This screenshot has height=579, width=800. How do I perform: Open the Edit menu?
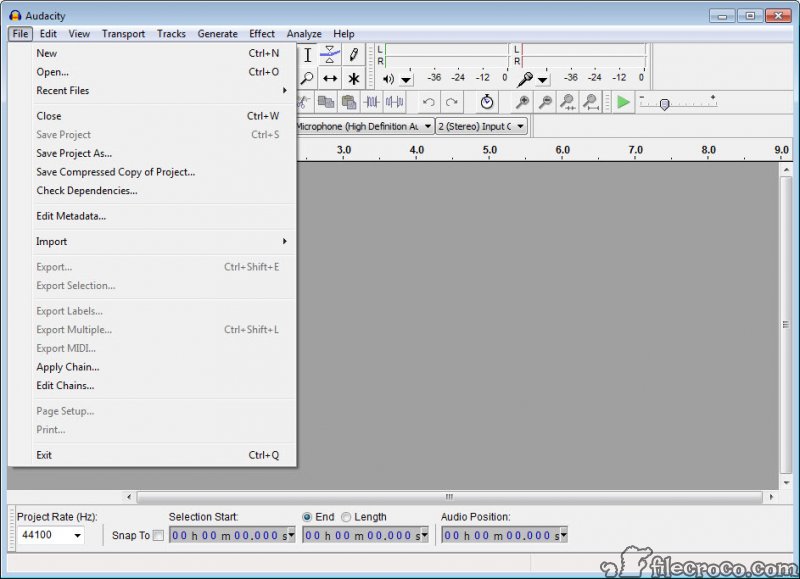coord(48,34)
